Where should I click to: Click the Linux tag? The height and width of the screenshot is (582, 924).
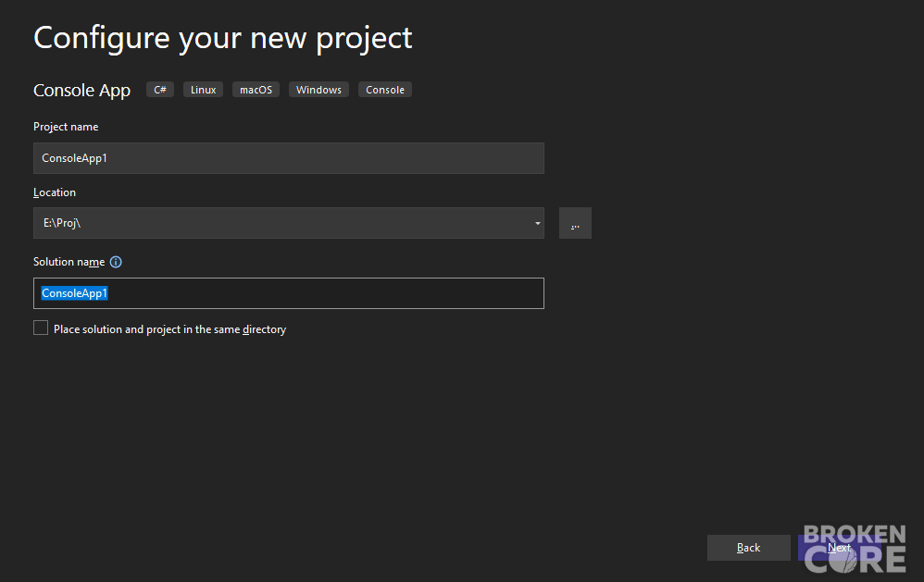[x=204, y=90]
